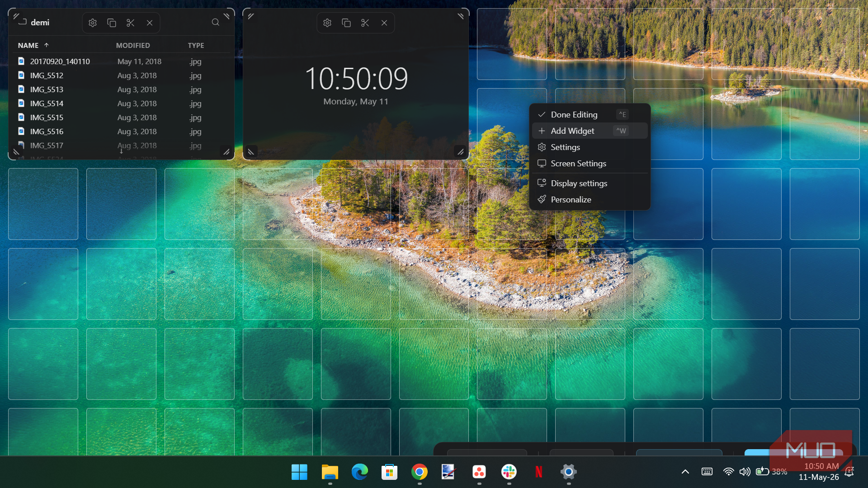Open Slack from taskbar
868x488 pixels.
pyautogui.click(x=509, y=472)
